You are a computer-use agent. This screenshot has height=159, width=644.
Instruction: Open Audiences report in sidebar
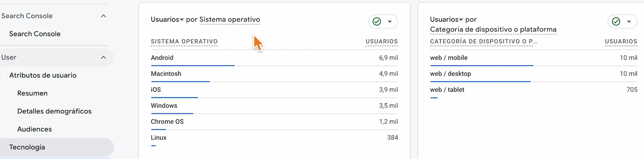34,129
